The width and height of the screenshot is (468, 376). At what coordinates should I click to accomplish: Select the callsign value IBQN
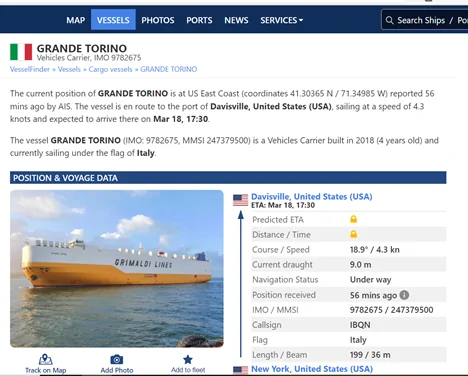pyautogui.click(x=360, y=325)
